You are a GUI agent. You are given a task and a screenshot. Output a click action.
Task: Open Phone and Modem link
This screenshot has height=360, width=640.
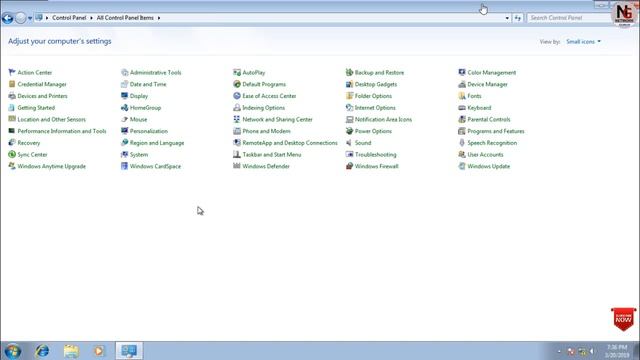266,131
